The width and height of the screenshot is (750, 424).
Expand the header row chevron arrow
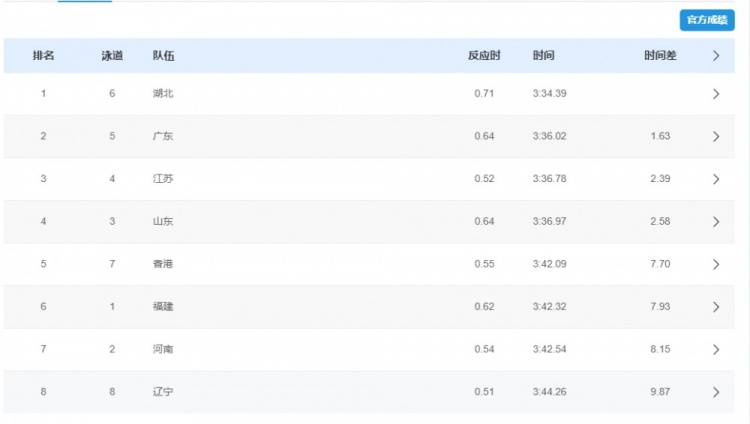coord(716,56)
